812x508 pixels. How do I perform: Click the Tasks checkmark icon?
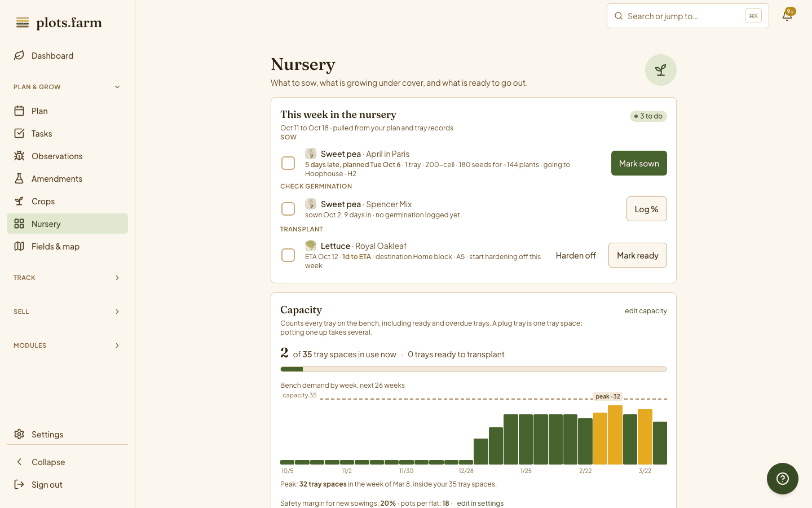(19, 133)
